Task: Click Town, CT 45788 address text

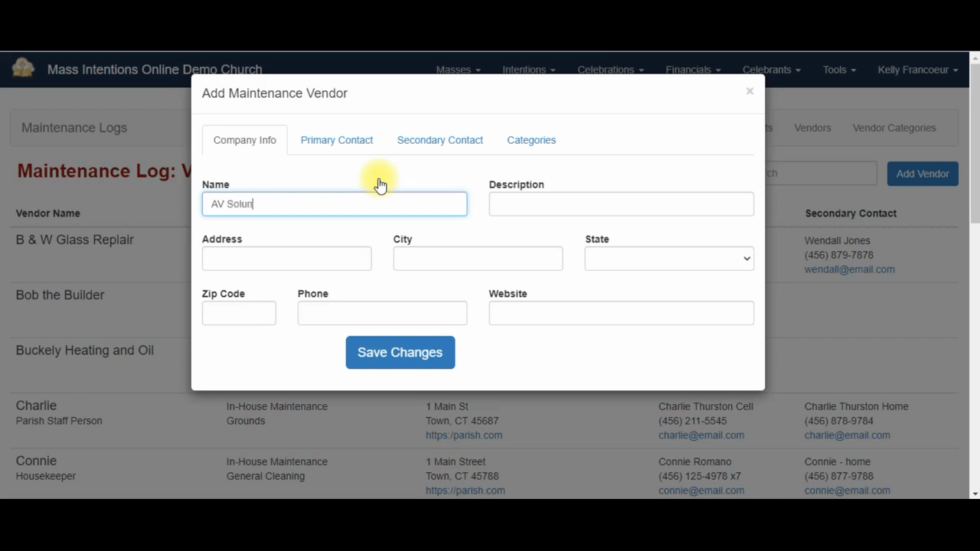Action: [462, 476]
